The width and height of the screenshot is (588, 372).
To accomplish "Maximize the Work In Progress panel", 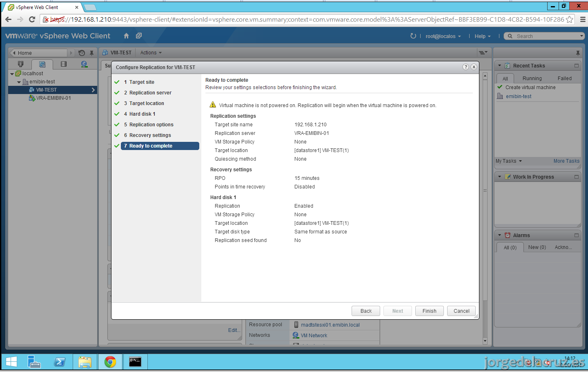I will [x=577, y=177].
